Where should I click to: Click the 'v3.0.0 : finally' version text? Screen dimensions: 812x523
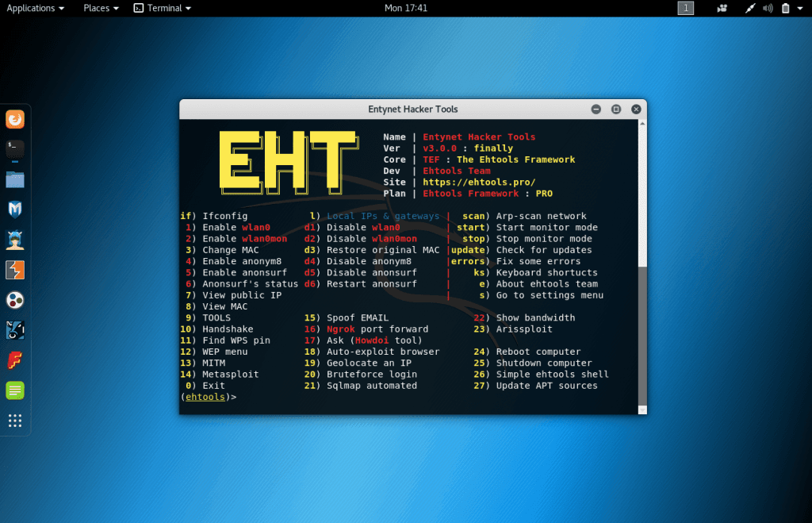(x=468, y=148)
